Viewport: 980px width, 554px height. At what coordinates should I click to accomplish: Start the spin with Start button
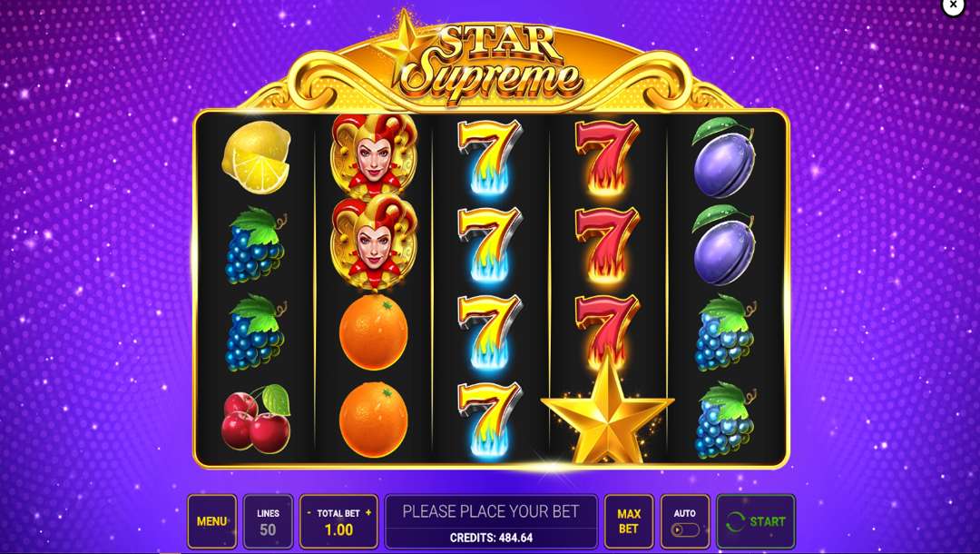tap(756, 521)
